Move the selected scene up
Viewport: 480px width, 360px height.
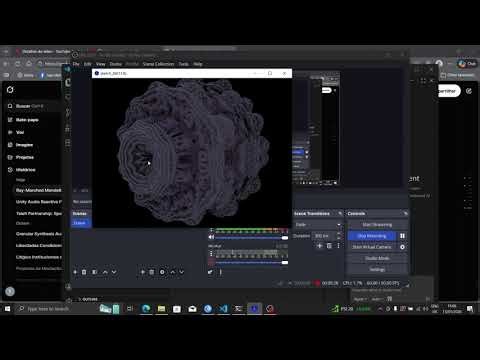click(105, 272)
